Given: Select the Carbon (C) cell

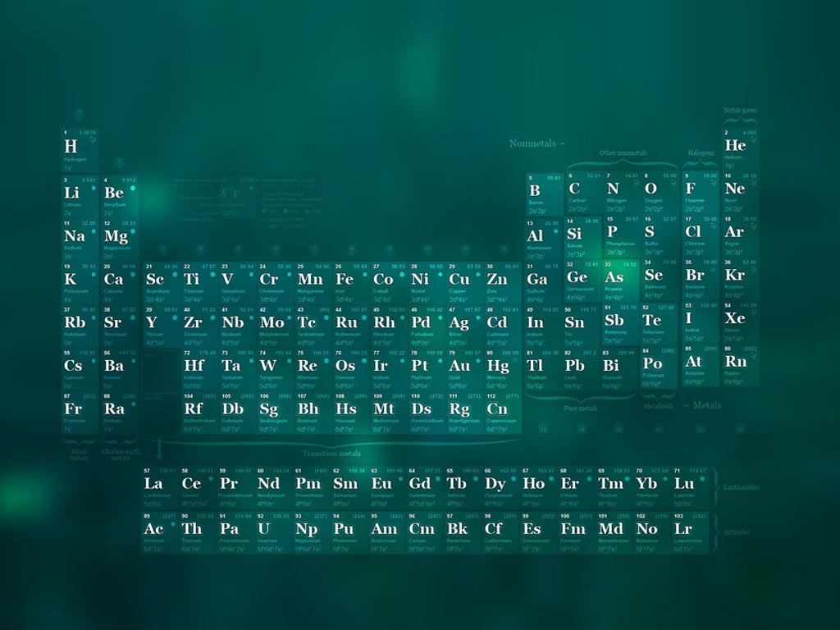Looking at the screenshot, I should coord(584,193).
